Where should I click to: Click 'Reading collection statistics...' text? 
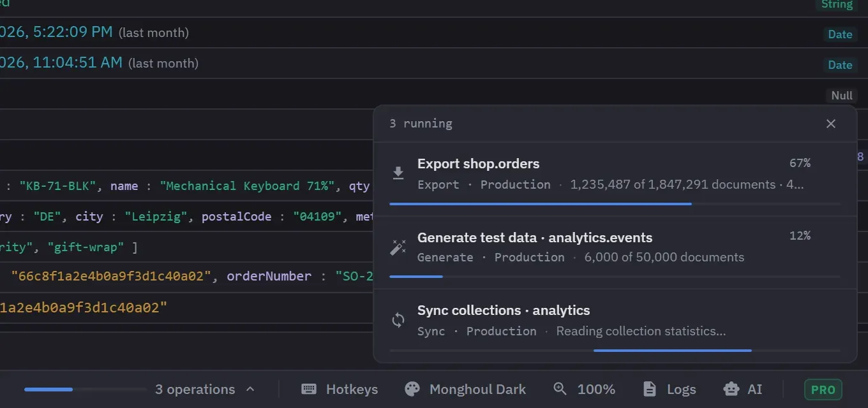tap(641, 331)
